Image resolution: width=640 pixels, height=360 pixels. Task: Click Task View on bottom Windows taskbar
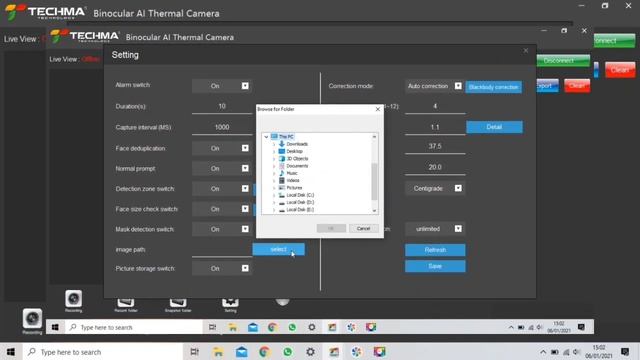click(x=195, y=352)
